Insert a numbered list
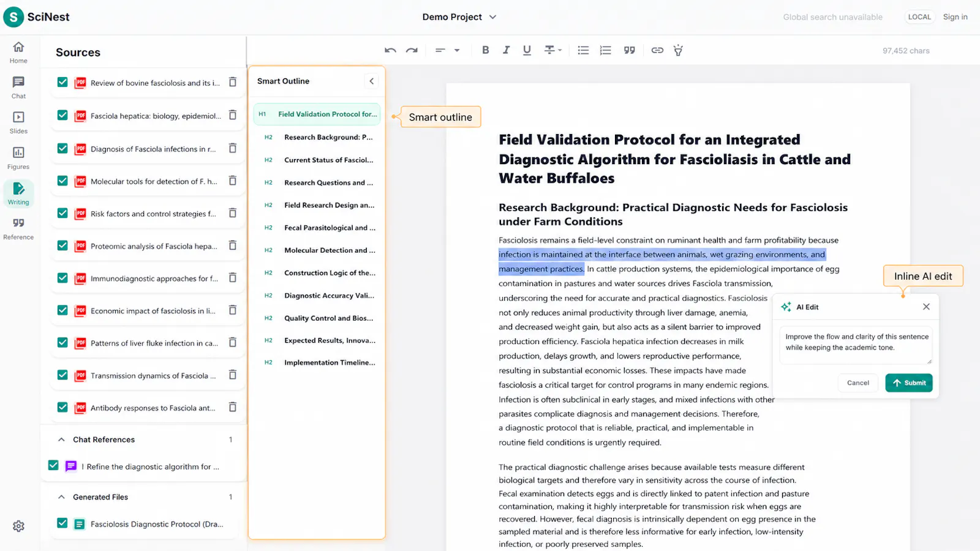The image size is (980, 551). click(x=605, y=50)
